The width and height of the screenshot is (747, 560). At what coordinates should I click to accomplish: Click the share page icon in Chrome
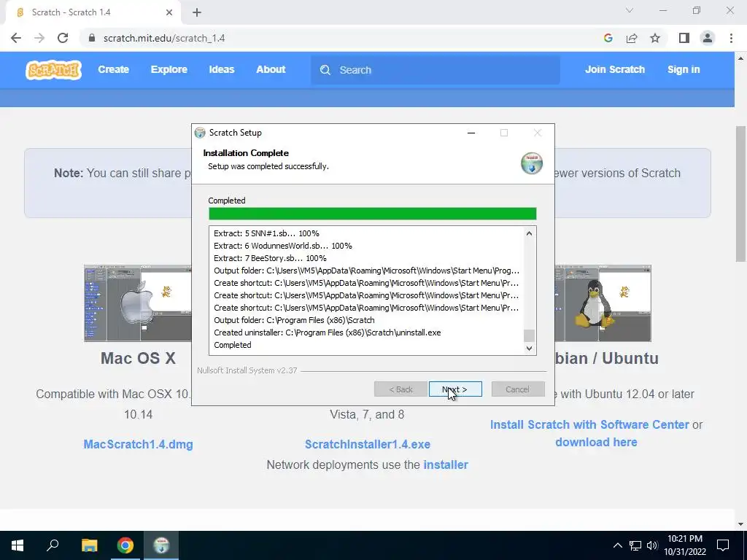point(632,38)
